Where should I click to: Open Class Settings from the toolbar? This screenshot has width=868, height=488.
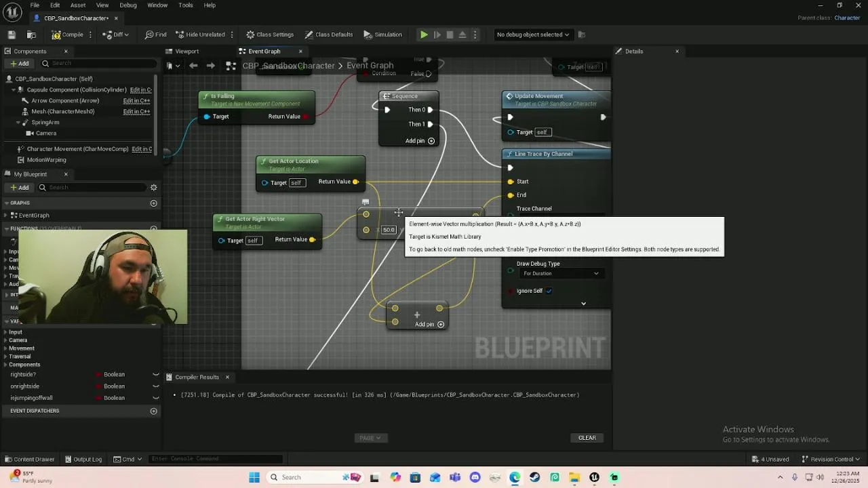[x=270, y=35]
